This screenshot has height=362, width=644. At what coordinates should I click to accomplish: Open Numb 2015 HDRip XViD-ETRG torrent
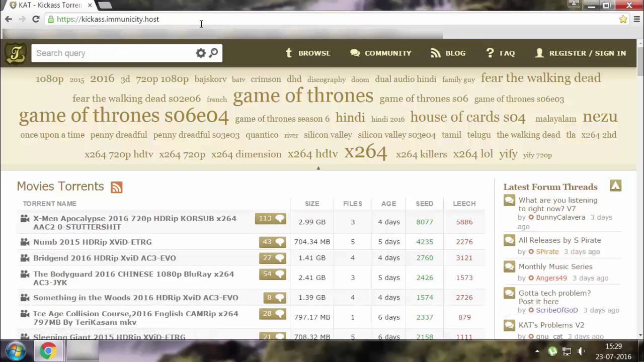tap(92, 242)
